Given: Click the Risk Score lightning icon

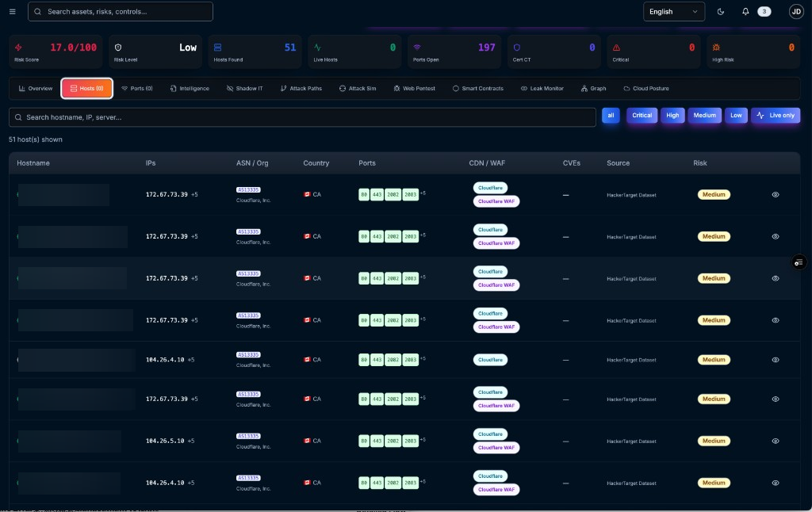Looking at the screenshot, I should click(19, 48).
